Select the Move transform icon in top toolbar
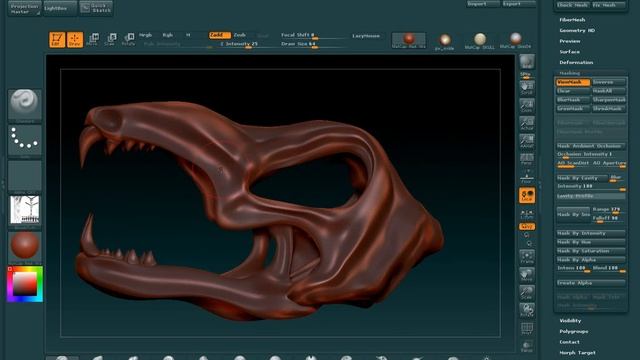The width and height of the screenshot is (640, 360). (93, 40)
